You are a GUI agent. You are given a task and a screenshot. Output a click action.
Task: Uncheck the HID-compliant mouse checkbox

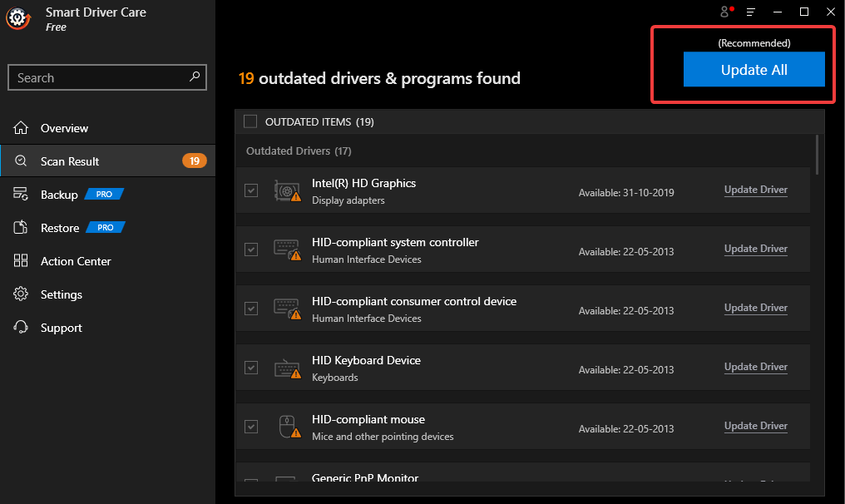(251, 426)
